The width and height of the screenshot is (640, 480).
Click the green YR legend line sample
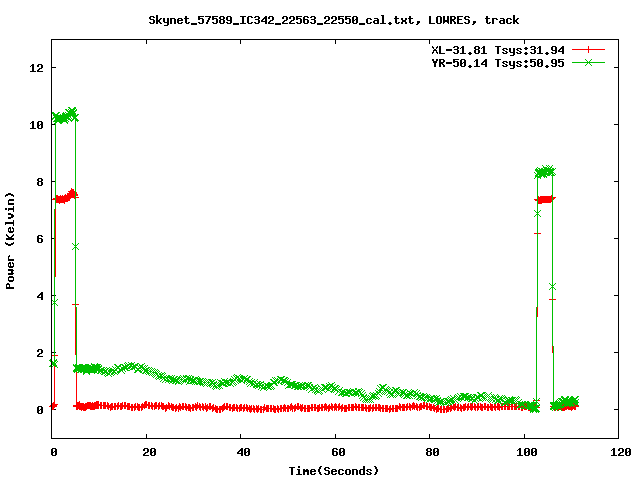point(588,63)
